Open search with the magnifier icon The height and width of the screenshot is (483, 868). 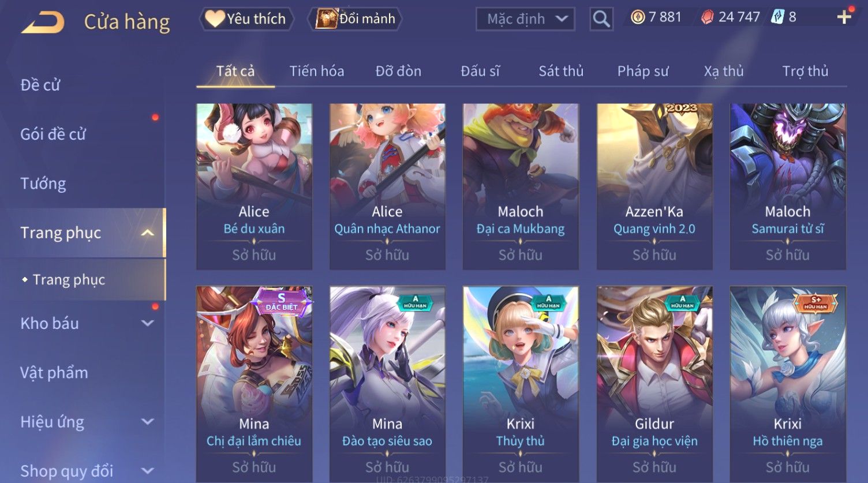coord(601,19)
